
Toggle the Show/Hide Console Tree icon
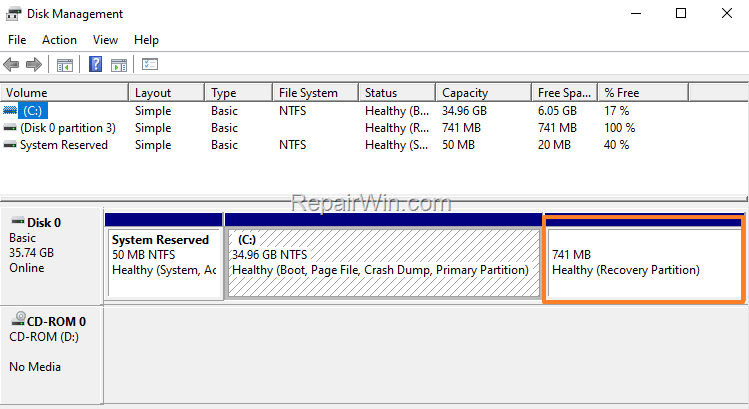tap(64, 65)
